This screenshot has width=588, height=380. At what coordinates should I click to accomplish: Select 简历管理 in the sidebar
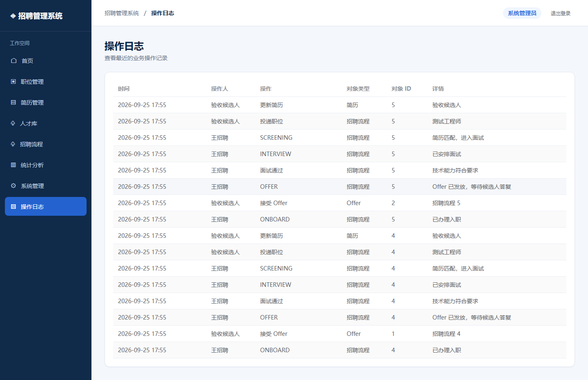tap(46, 102)
